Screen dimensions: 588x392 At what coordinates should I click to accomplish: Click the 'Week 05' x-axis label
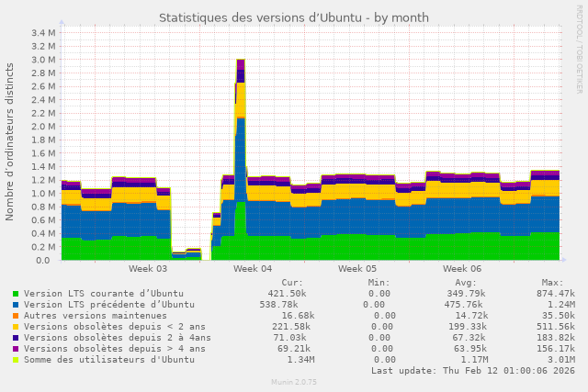[357, 269]
